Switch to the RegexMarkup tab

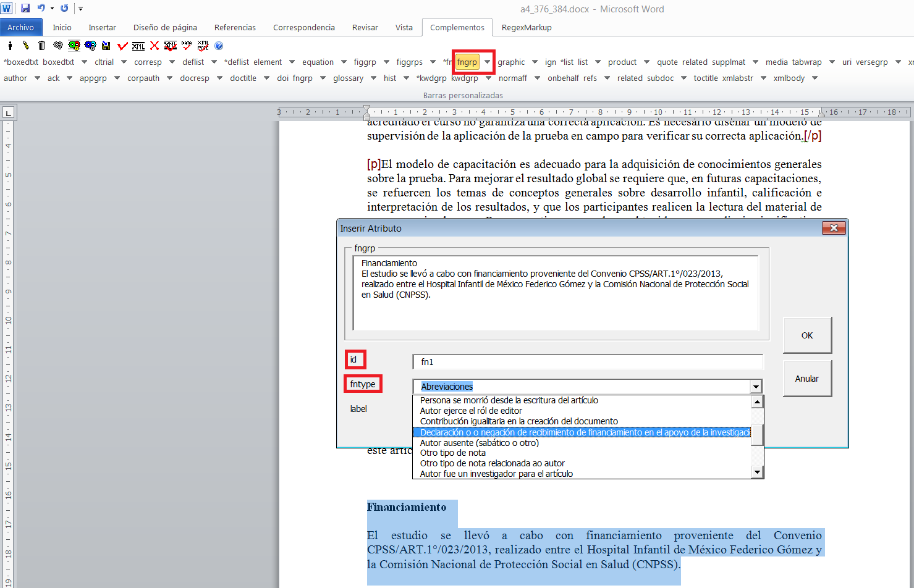pyautogui.click(x=527, y=27)
